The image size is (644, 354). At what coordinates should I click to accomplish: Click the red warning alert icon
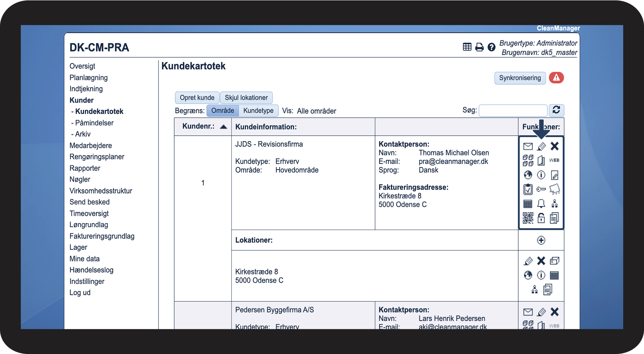556,78
